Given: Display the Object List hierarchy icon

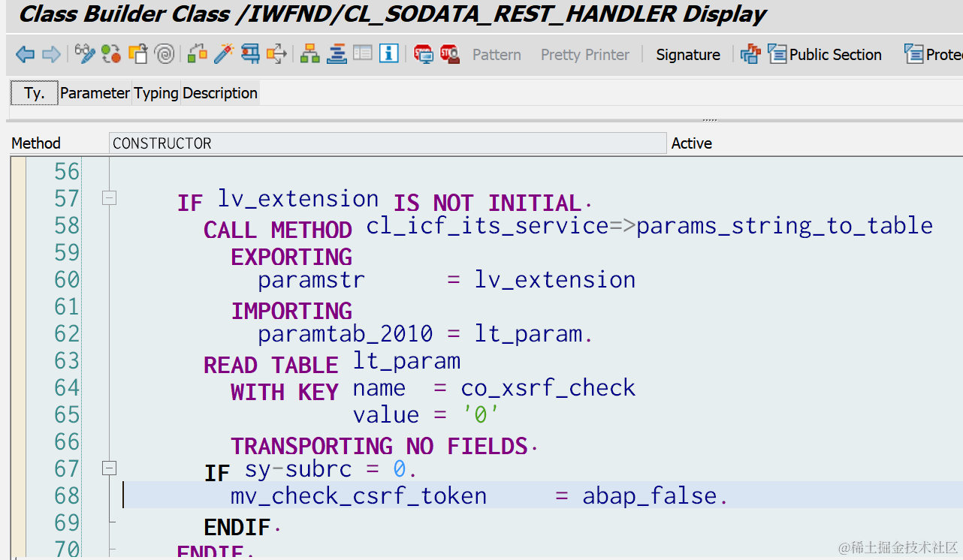Looking at the screenshot, I should pos(309,53).
